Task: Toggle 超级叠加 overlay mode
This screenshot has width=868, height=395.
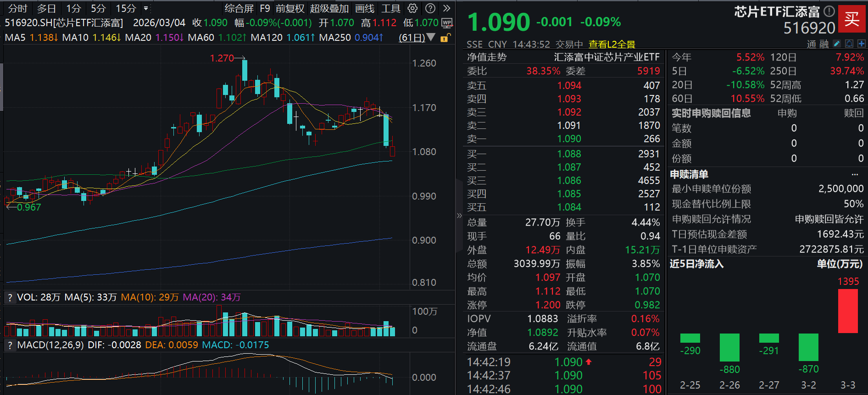Action: (329, 8)
